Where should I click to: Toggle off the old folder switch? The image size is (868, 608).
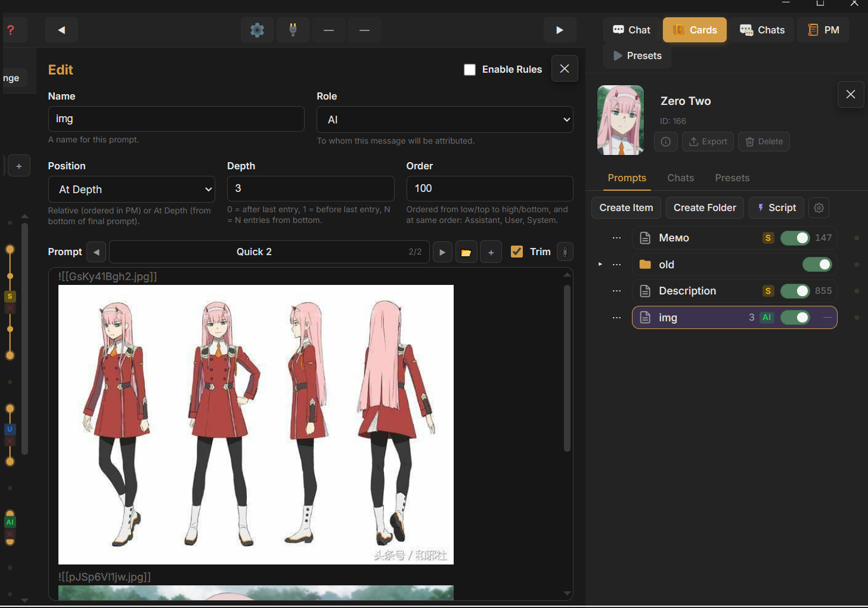[x=817, y=265]
